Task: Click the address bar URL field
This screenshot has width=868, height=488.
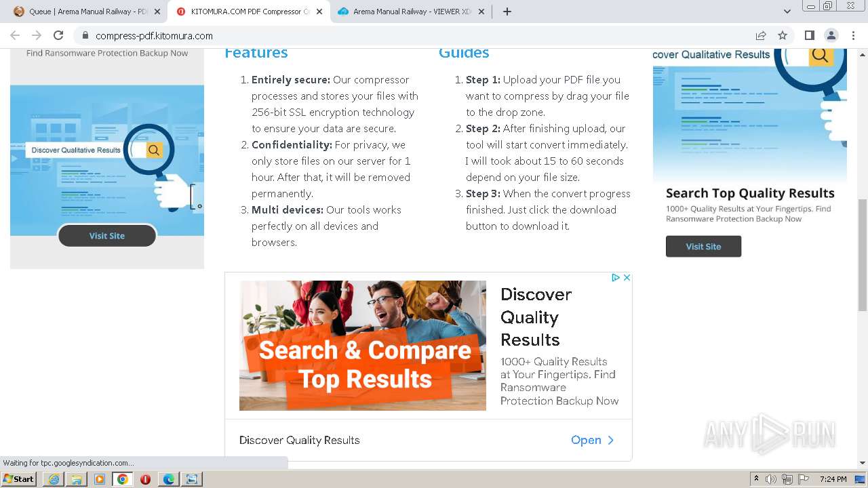Action: (420, 35)
